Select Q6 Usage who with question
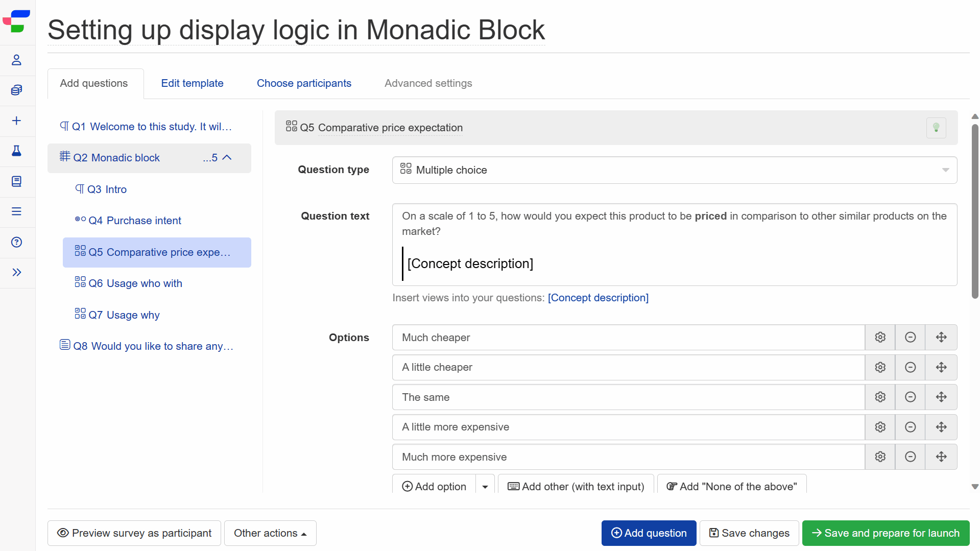This screenshot has height=551, width=980. coord(157,283)
